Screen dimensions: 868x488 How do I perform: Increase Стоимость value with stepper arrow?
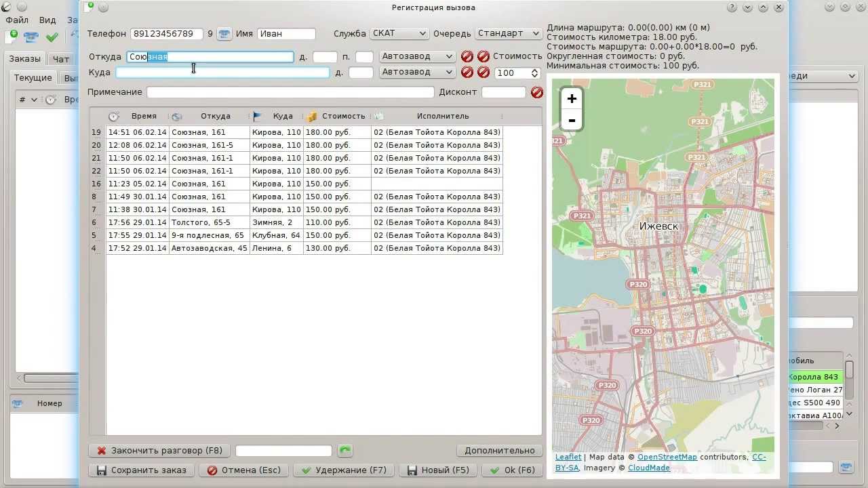[535, 70]
